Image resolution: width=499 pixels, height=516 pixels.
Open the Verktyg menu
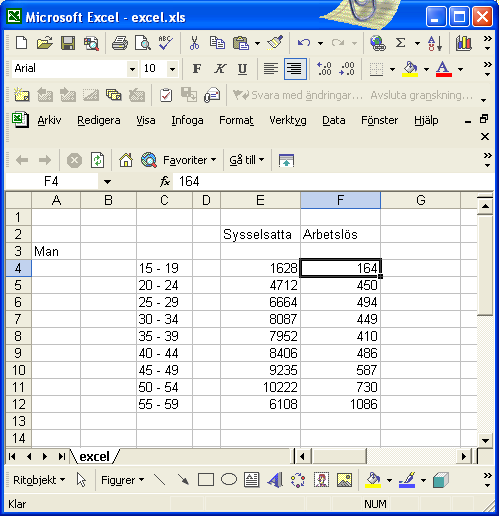[288, 120]
